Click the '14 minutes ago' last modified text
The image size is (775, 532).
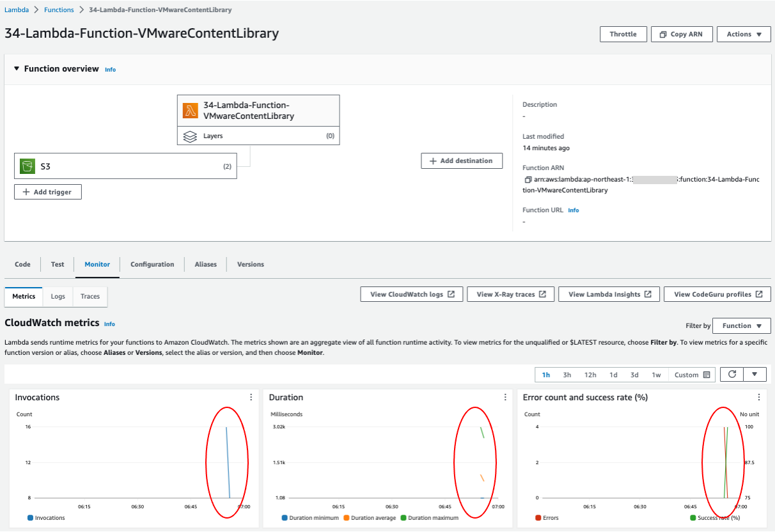tap(546, 148)
